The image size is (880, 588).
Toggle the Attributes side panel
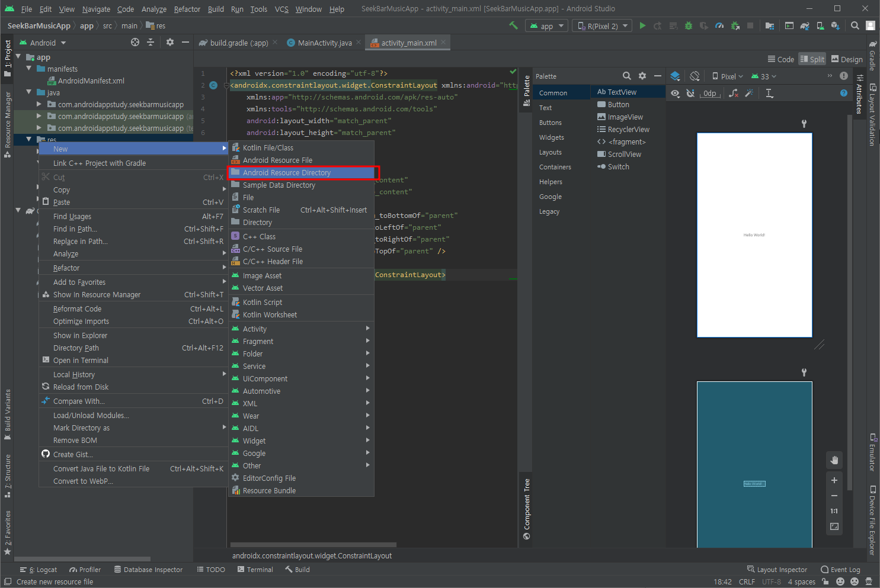[x=859, y=94]
